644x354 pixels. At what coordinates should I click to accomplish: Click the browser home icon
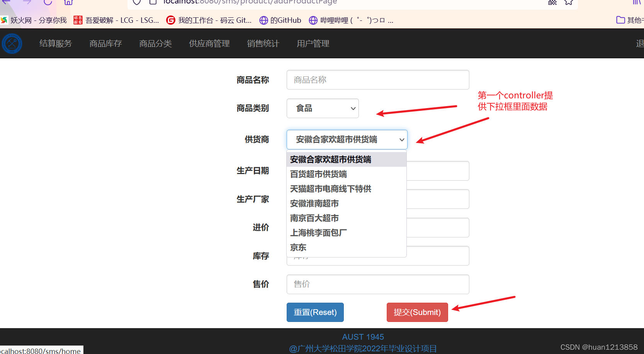[68, 2]
